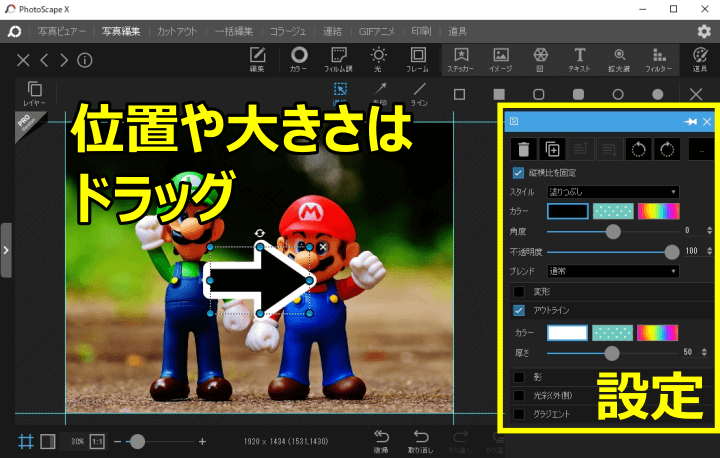Screen dimensions: 720x458
Task: Open the カットアウト tab
Action: click(177, 31)
